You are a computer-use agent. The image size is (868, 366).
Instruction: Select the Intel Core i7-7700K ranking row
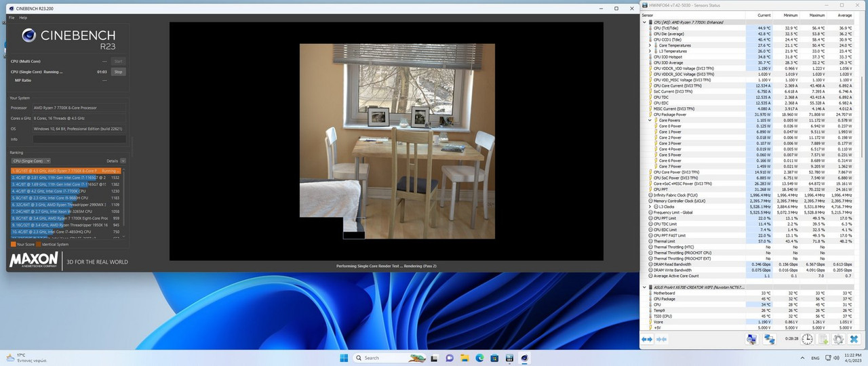tap(66, 191)
